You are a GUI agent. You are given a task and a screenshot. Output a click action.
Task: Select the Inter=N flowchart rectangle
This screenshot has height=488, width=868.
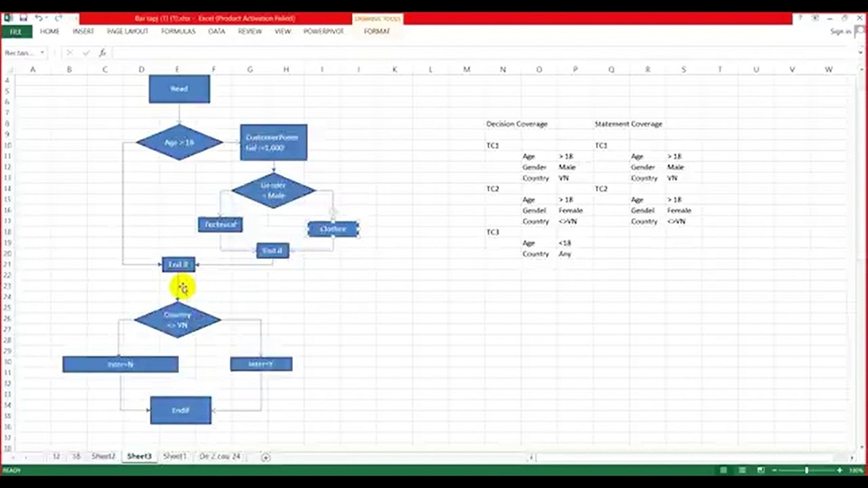point(121,365)
